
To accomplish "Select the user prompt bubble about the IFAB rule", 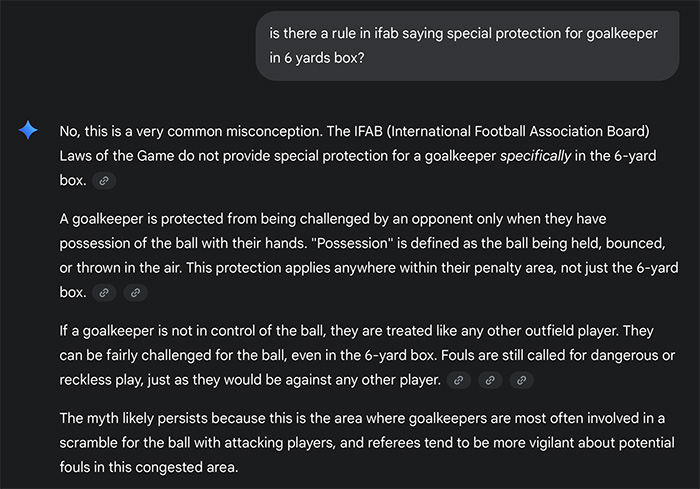I will [467, 46].
